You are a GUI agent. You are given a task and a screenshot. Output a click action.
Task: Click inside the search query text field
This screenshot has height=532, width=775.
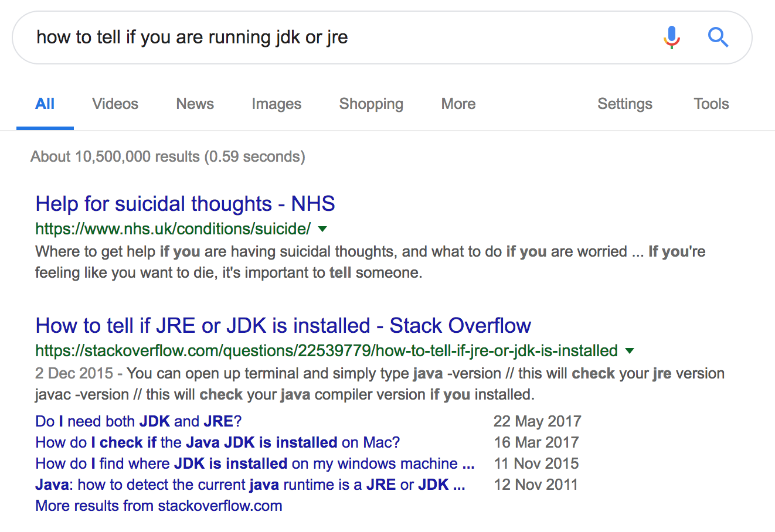point(340,37)
